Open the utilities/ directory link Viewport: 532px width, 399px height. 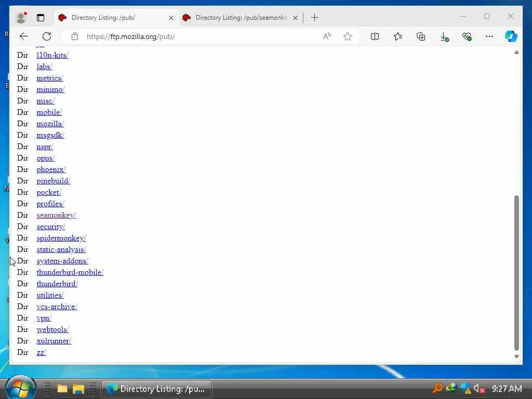point(50,295)
